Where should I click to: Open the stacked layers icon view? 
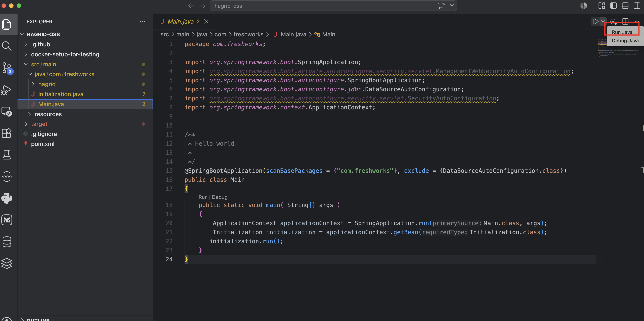[7, 263]
